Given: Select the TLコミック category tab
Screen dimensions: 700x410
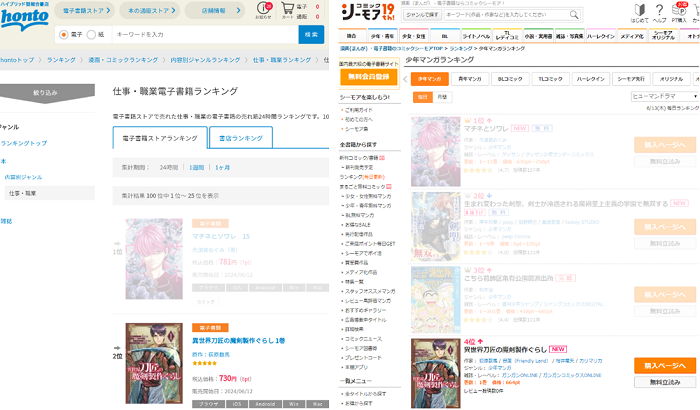Looking at the screenshot, I should pos(550,79).
